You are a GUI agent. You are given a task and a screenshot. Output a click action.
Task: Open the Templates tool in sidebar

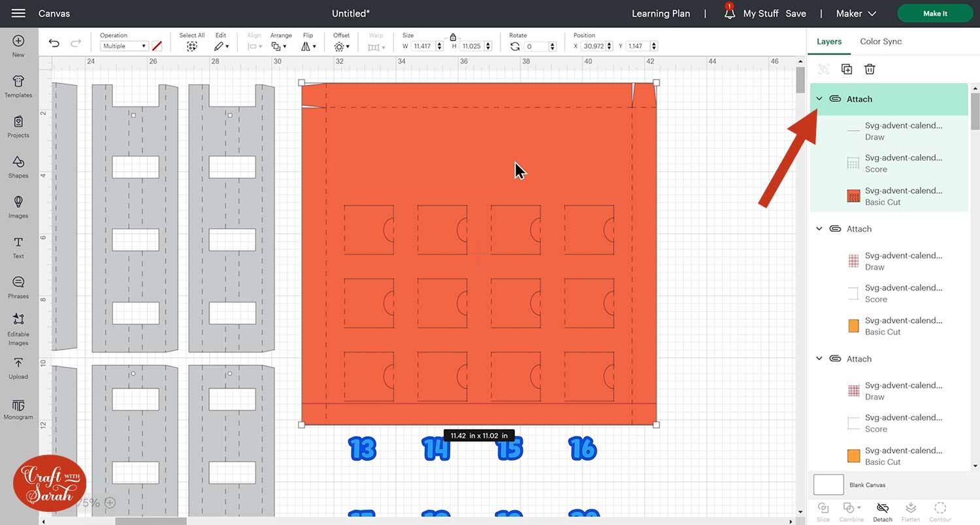click(x=18, y=86)
